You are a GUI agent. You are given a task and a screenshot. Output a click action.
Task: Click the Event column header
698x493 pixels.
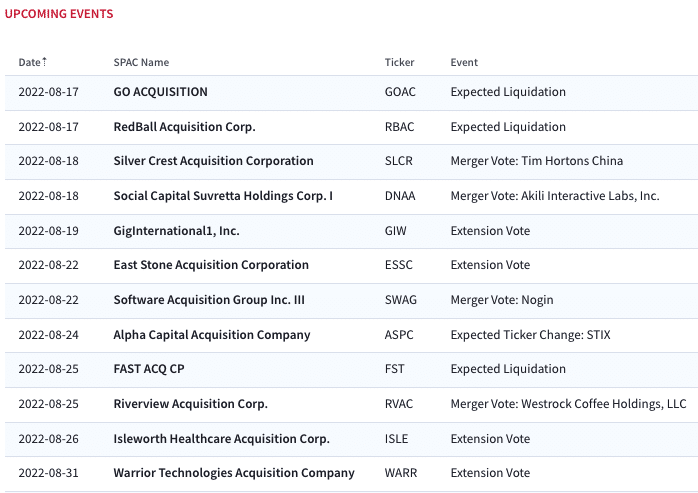coord(464,62)
